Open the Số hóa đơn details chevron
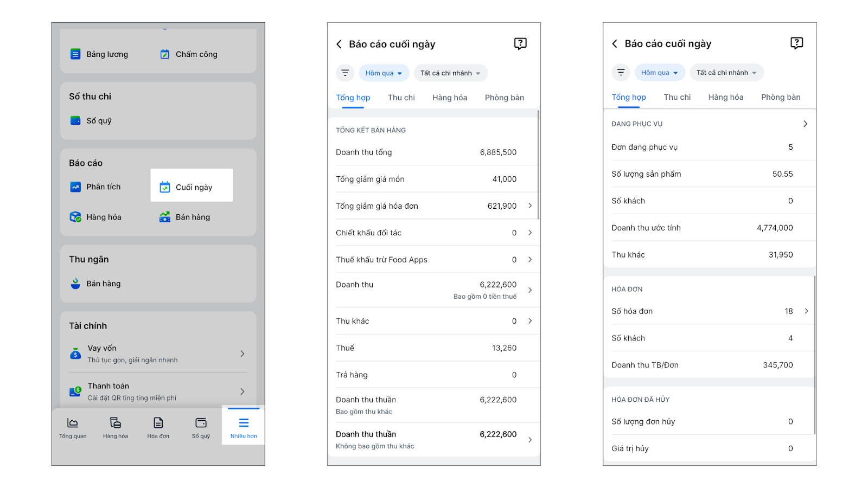The width and height of the screenshot is (868, 488). [806, 311]
